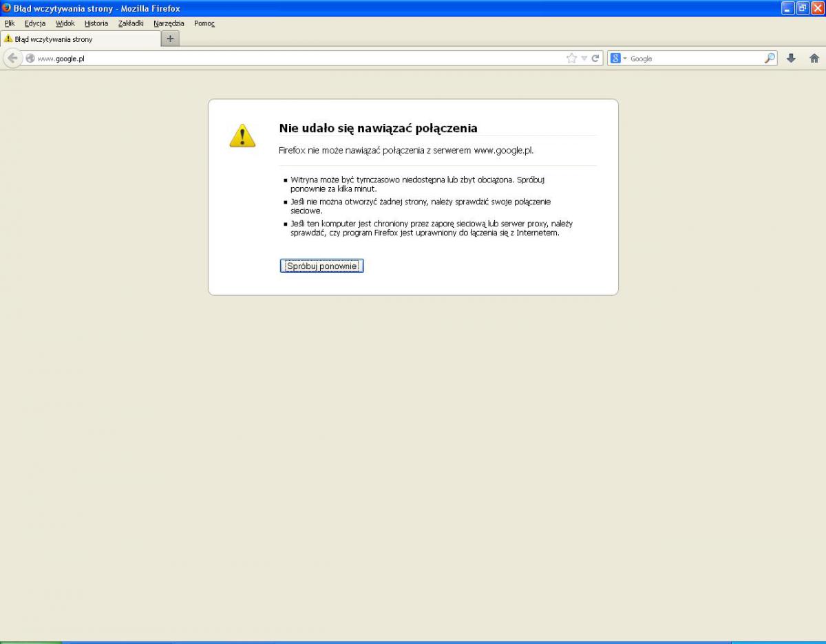Open the Widok menu

point(65,23)
